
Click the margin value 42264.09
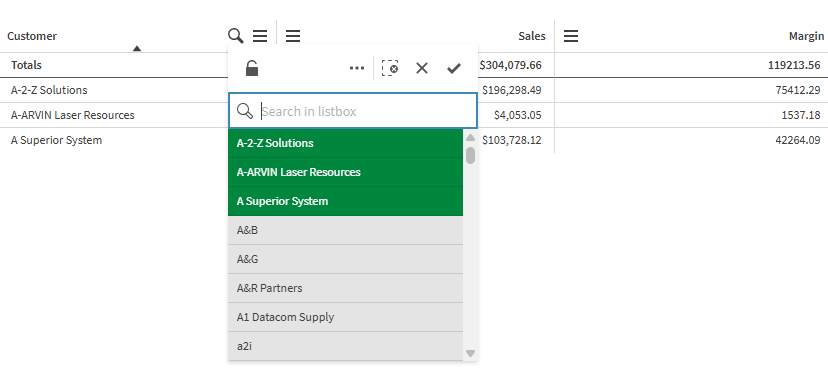798,140
